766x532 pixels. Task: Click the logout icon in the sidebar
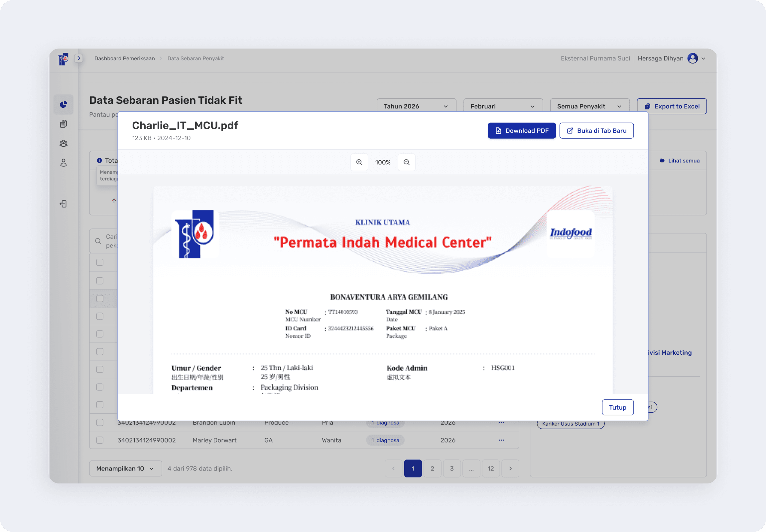(63, 204)
